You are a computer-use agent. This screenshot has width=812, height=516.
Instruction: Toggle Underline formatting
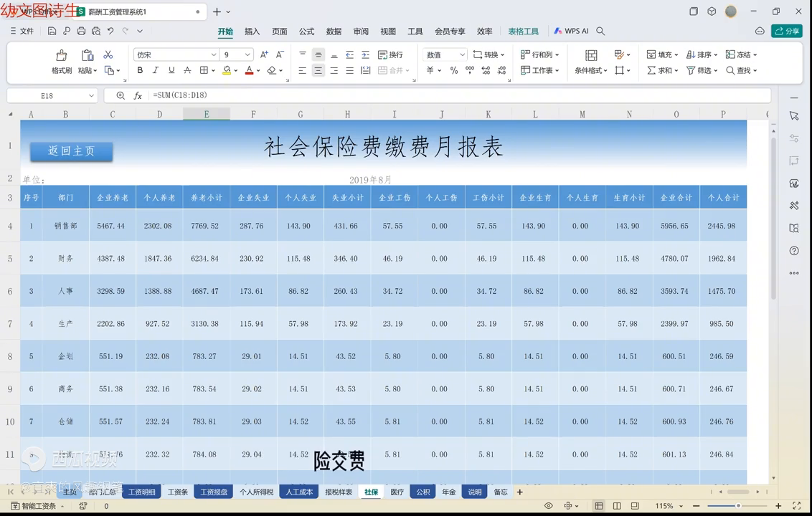point(171,70)
